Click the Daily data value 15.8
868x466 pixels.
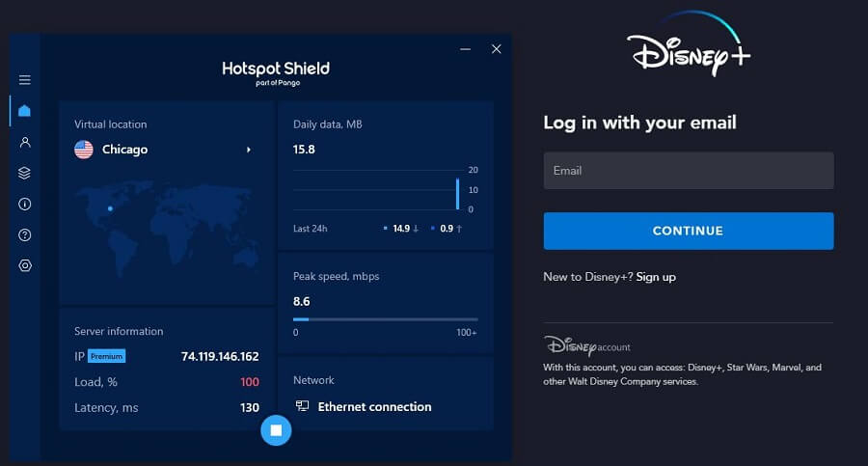304,150
